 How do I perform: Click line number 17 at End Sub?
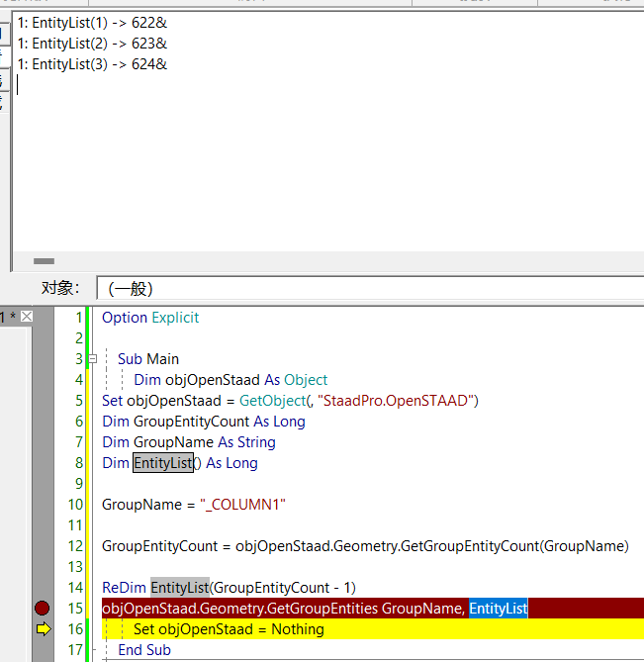click(76, 650)
